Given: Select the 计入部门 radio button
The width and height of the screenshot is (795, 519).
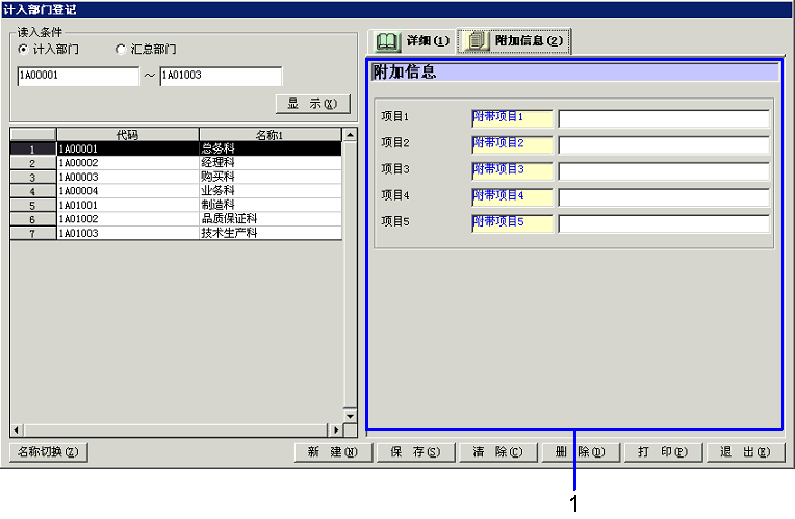Looking at the screenshot, I should pyautogui.click(x=25, y=49).
